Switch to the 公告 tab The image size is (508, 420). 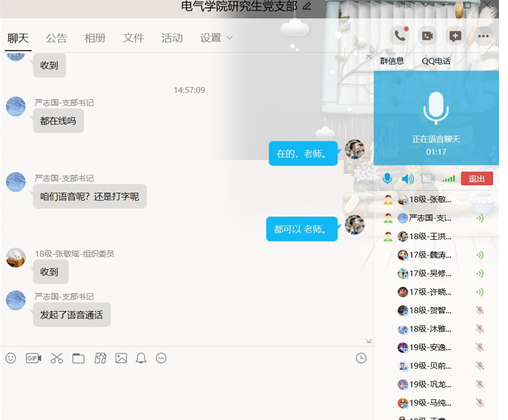(56, 38)
